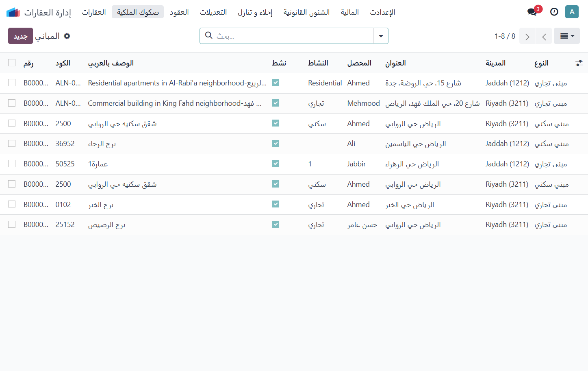Open the Residential apartments in Al-Rabi'a record

pos(177,83)
